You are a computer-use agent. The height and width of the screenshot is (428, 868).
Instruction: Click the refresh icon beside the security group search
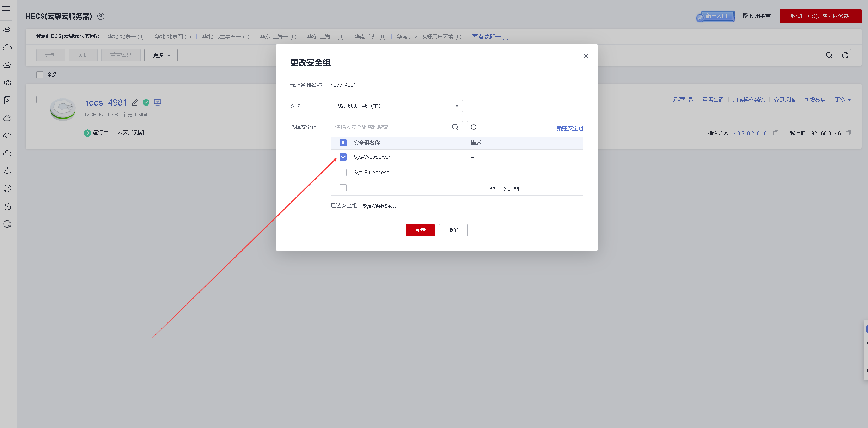click(473, 127)
